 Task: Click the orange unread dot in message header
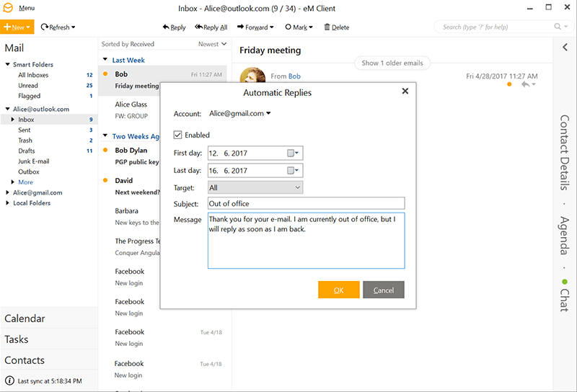pos(509,84)
